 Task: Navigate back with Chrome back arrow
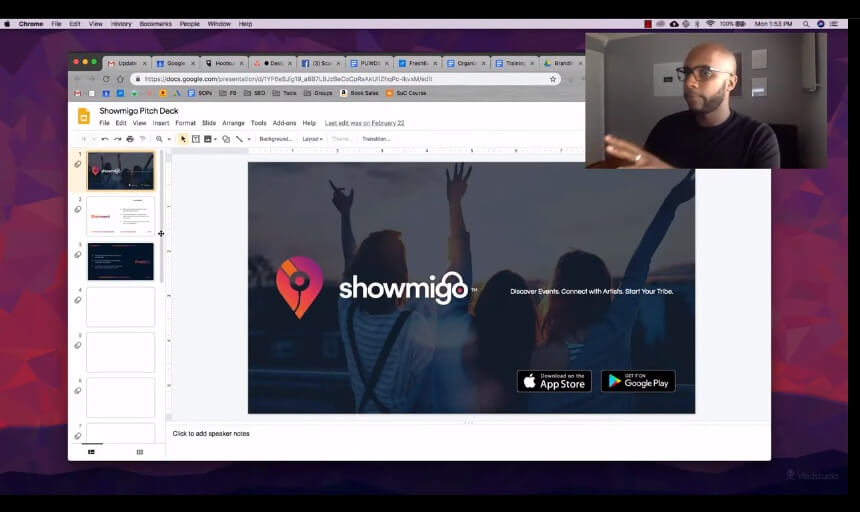(77, 79)
